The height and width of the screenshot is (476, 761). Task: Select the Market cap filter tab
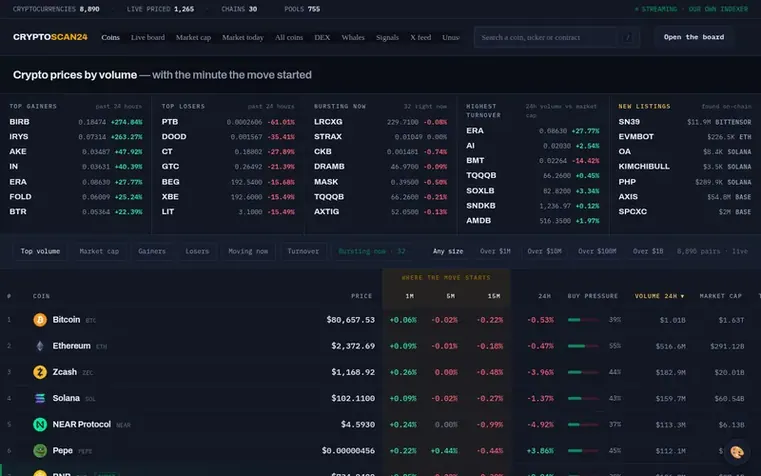tap(99, 251)
